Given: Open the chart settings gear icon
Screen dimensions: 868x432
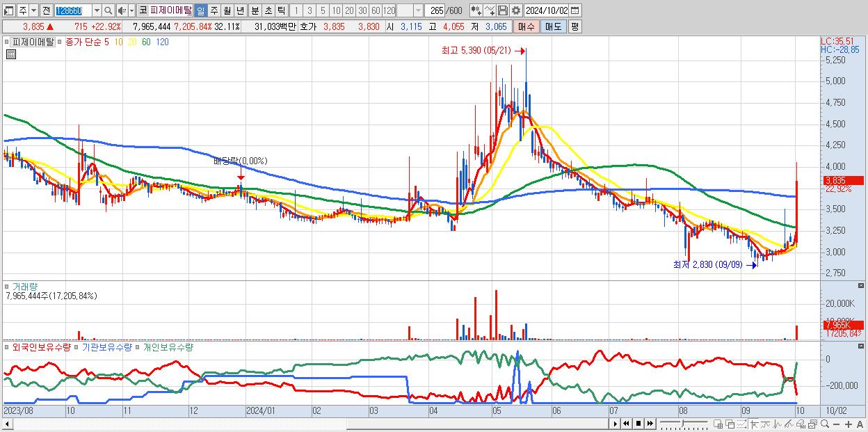Looking at the screenshot, I should (x=515, y=10).
